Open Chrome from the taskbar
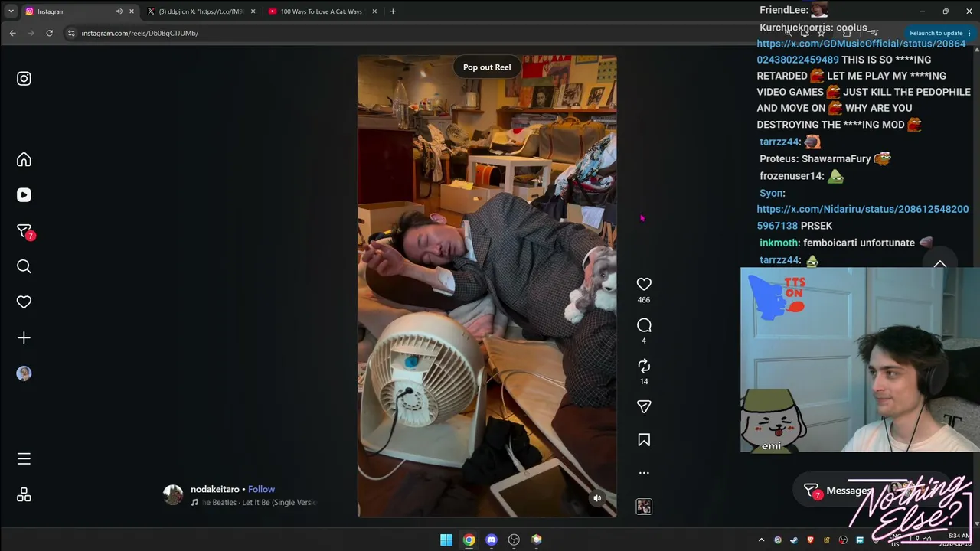This screenshot has height=551, width=980. [x=469, y=540]
